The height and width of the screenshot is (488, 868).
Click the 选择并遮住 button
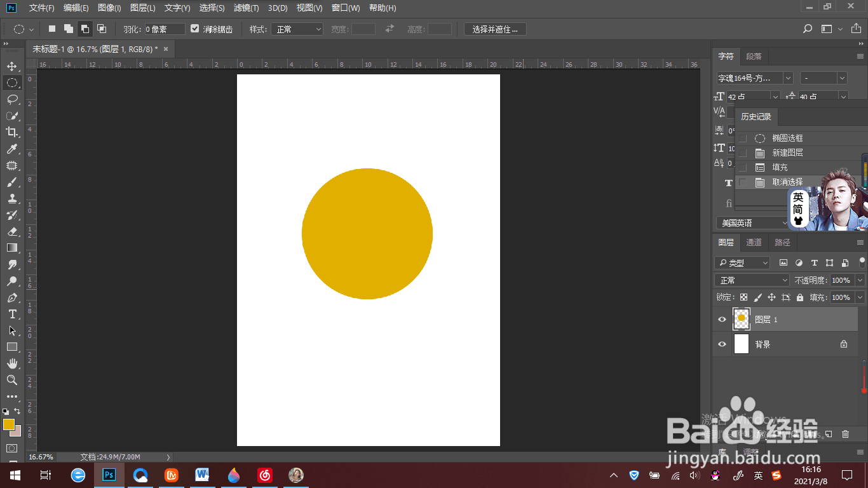click(495, 29)
